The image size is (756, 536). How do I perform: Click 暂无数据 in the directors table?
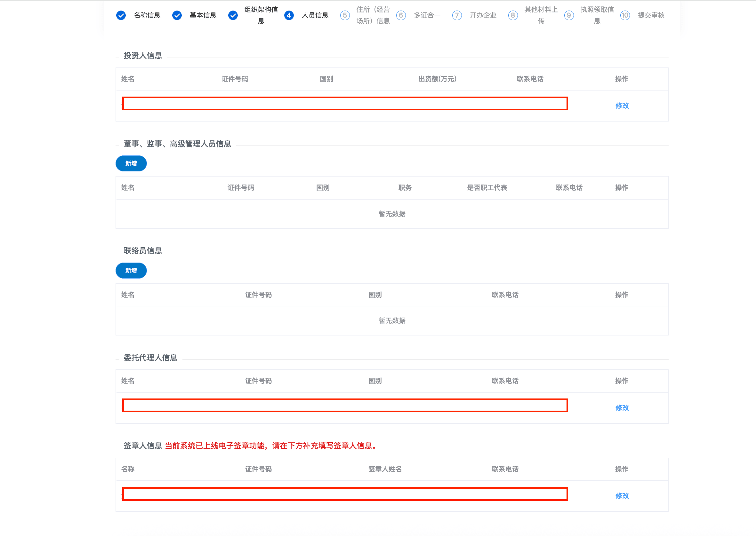pyautogui.click(x=392, y=214)
